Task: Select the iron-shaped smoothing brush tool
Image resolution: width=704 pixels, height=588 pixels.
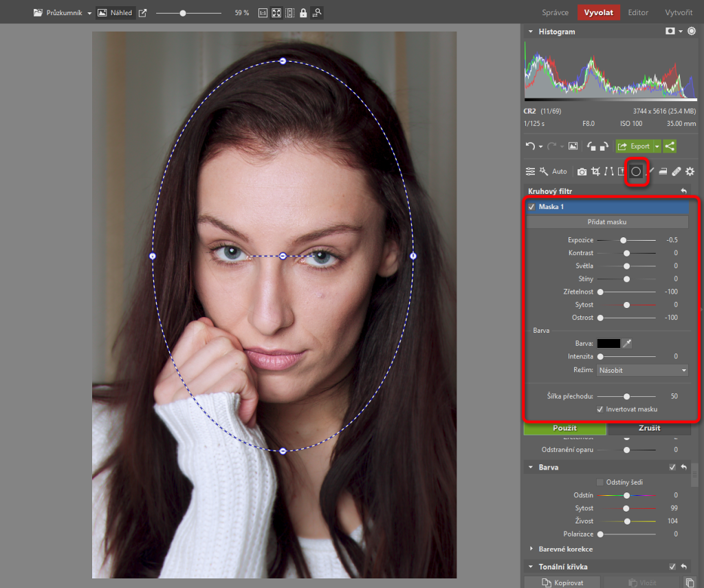Action: click(663, 171)
